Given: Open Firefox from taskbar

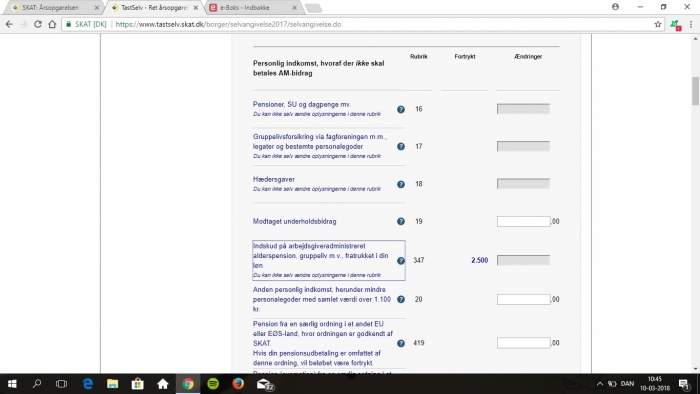Looking at the screenshot, I should [238, 384].
